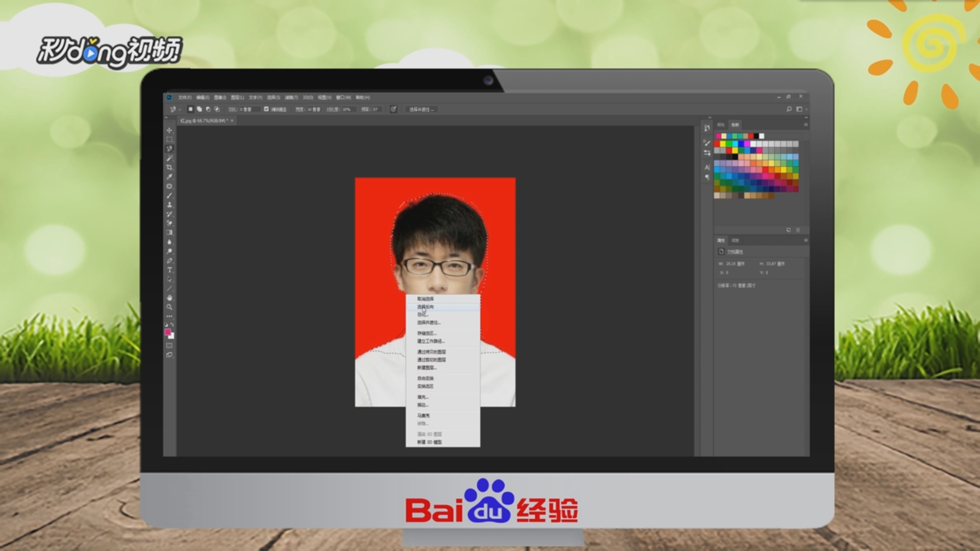The height and width of the screenshot is (551, 980).
Task: Open the Swatches panel flyout menu
Action: [x=806, y=124]
